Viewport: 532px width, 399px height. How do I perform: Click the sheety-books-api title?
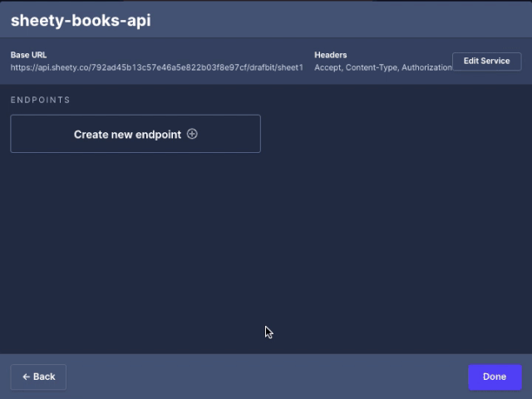[81, 20]
